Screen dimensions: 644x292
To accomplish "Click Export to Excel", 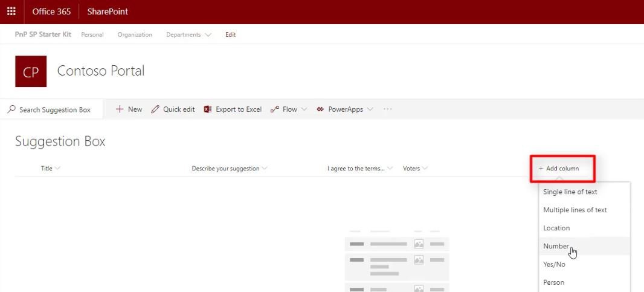I will (x=233, y=109).
